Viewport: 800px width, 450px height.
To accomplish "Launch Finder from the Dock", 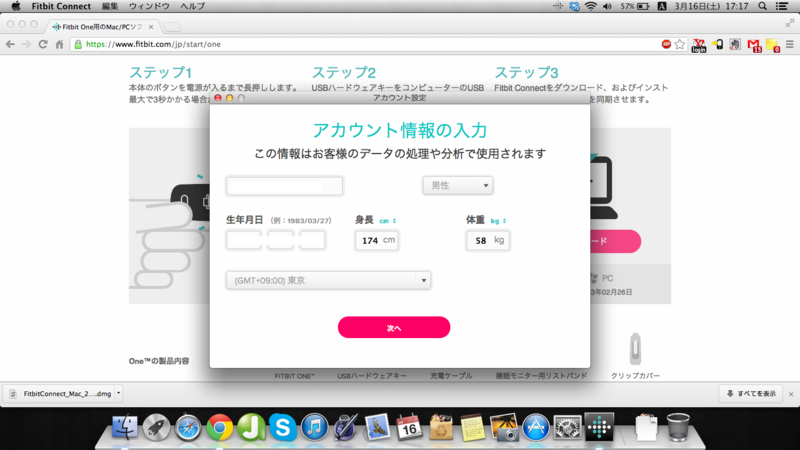I will tap(124, 427).
